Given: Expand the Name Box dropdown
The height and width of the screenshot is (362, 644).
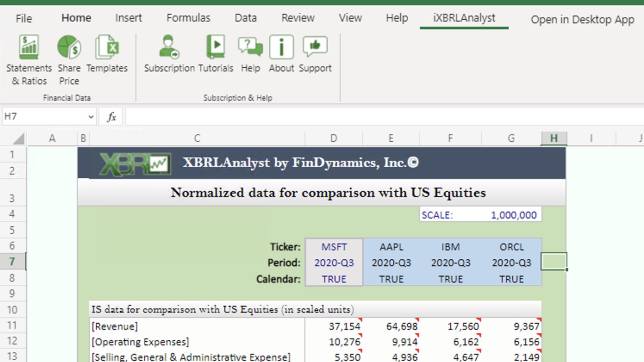Looking at the screenshot, I should pyautogui.click(x=91, y=117).
